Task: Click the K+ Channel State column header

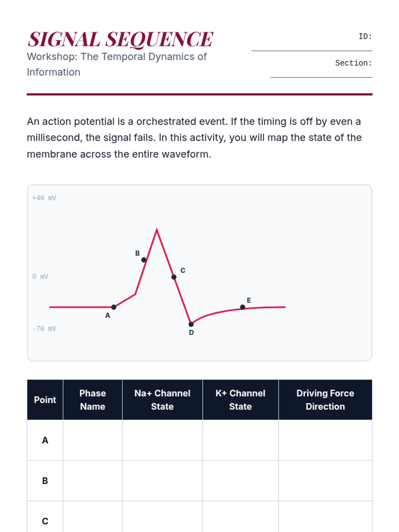Action: 240,400
